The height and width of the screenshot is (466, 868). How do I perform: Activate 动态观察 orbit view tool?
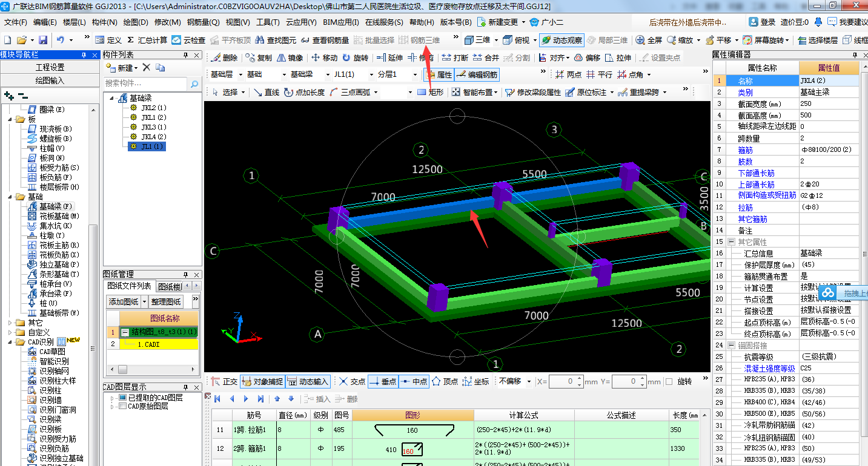[562, 41]
